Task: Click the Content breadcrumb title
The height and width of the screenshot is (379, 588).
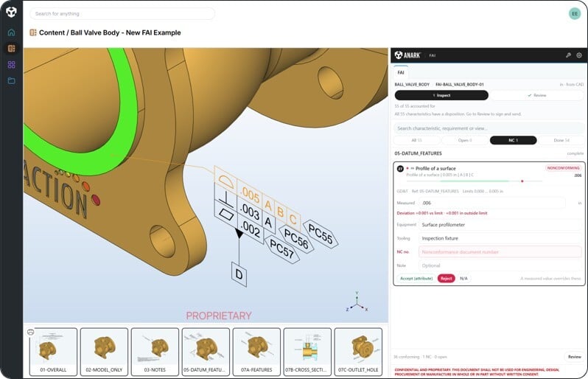Action: [x=110, y=32]
